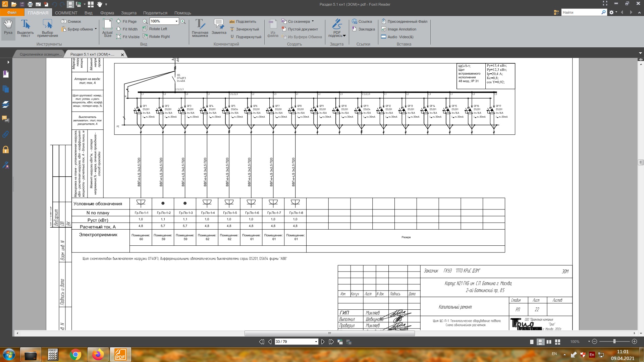Go to next page button
644x362 pixels.
(x=323, y=342)
